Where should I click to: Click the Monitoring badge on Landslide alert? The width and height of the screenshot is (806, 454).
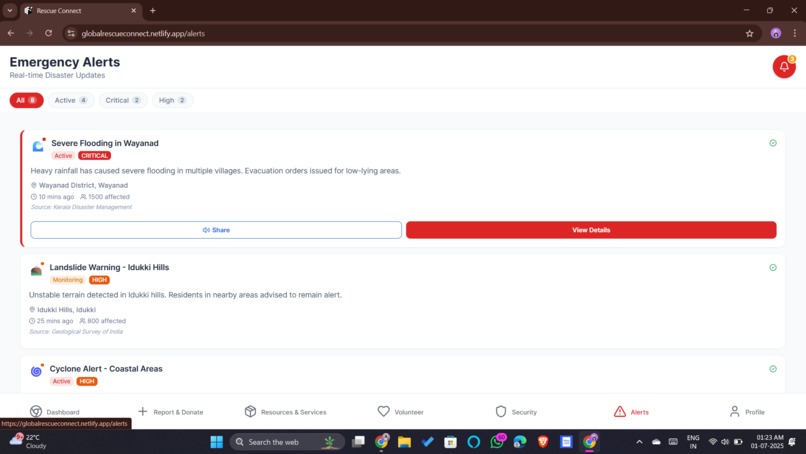click(67, 280)
